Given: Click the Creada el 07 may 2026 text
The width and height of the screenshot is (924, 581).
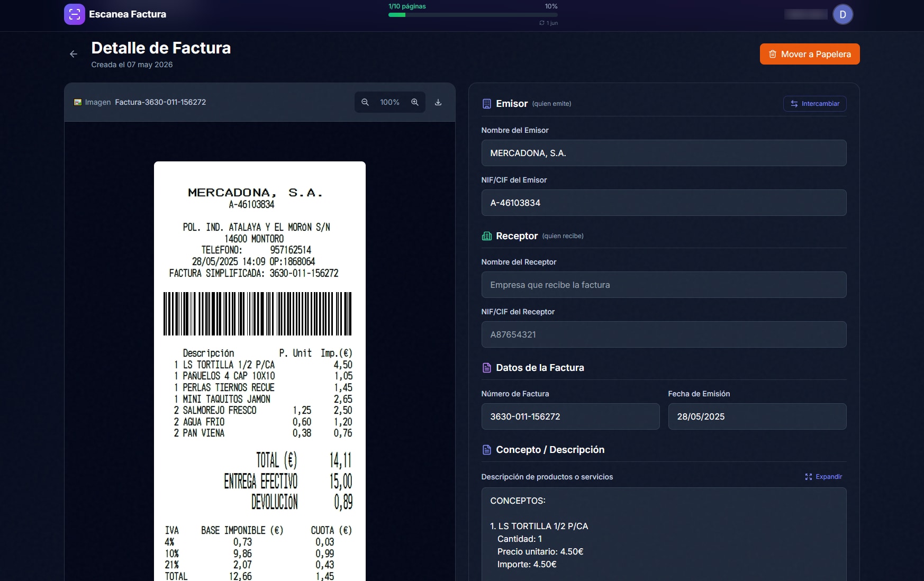Looking at the screenshot, I should click(132, 65).
